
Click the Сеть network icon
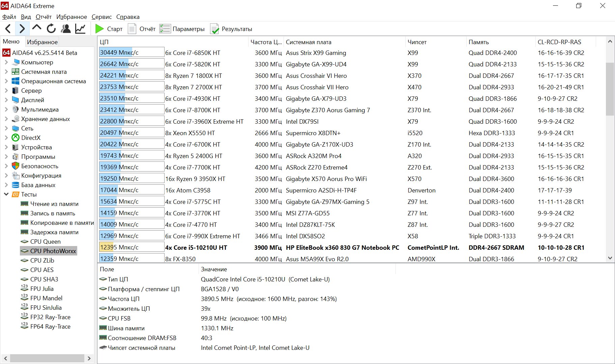tap(16, 128)
